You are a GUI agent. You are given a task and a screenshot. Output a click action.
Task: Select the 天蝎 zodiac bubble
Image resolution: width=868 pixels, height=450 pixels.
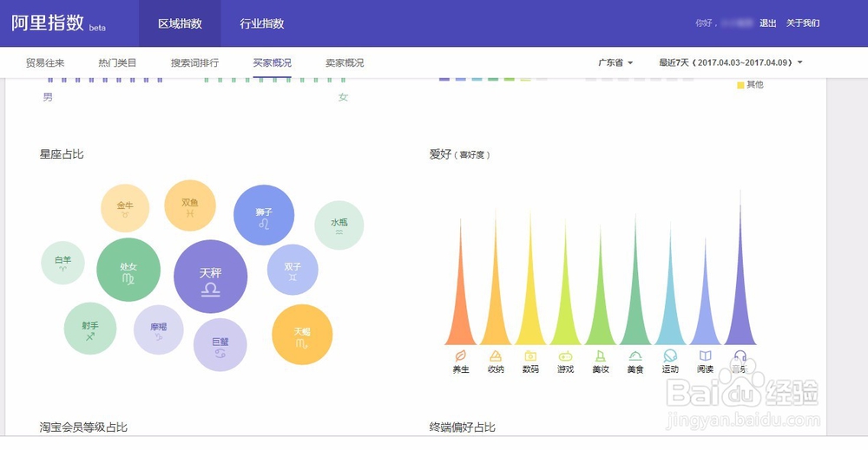pos(302,335)
